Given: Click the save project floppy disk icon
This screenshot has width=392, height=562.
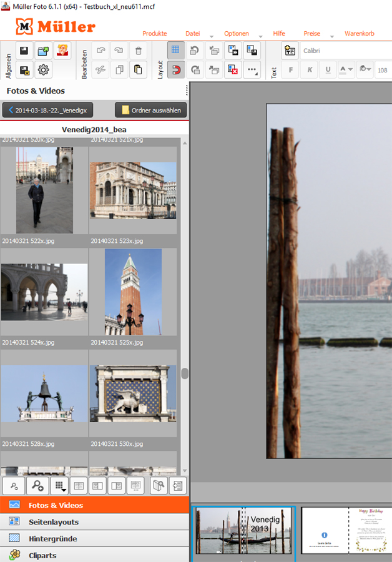Looking at the screenshot, I should (x=25, y=51).
